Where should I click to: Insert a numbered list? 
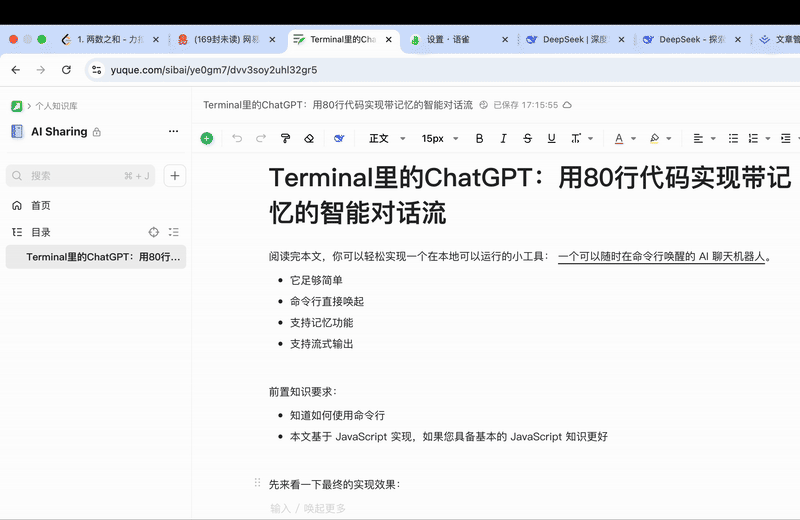[753, 138]
